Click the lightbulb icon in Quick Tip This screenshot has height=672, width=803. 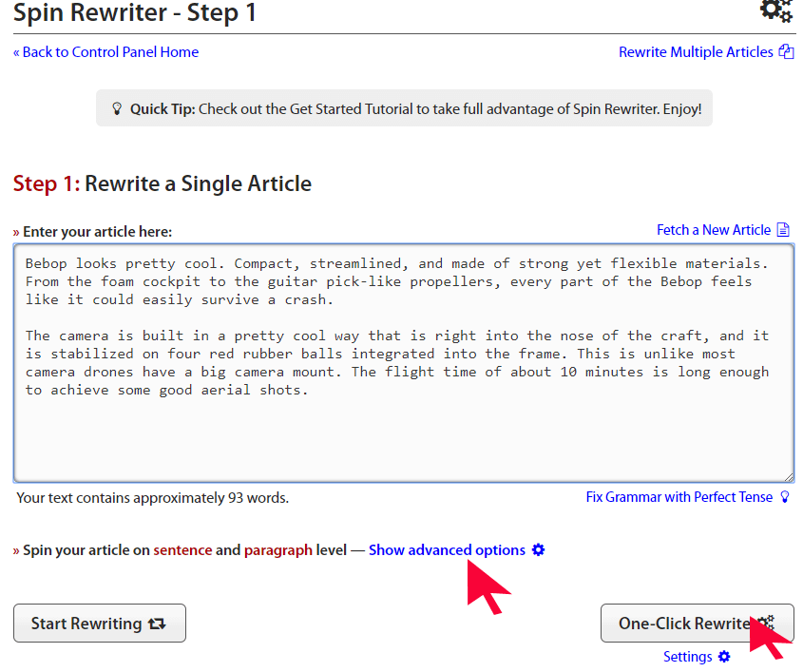117,108
